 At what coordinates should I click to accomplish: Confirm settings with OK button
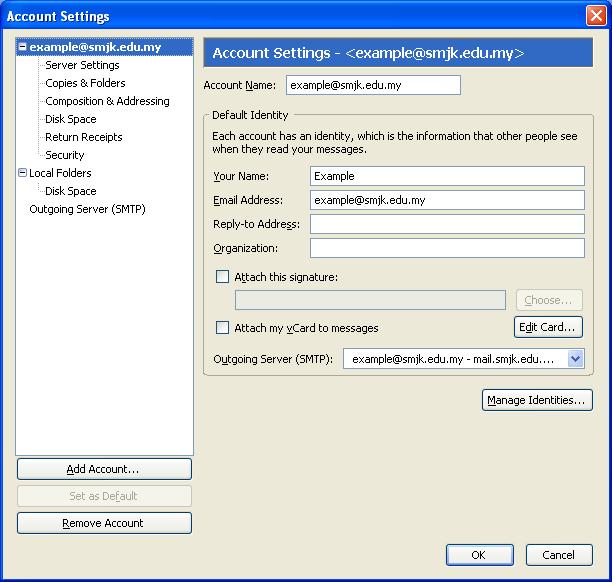(x=480, y=555)
